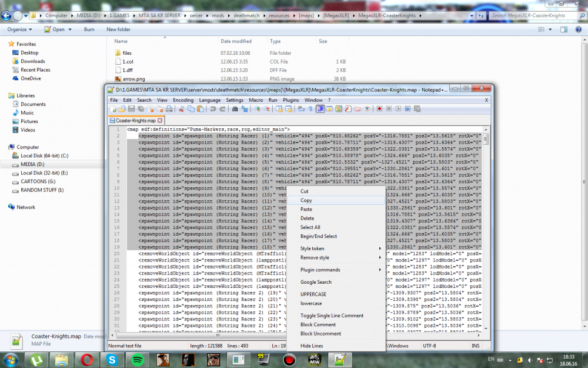588x368 pixels.
Task: Choose Copy from the context menu
Action: 306,201
